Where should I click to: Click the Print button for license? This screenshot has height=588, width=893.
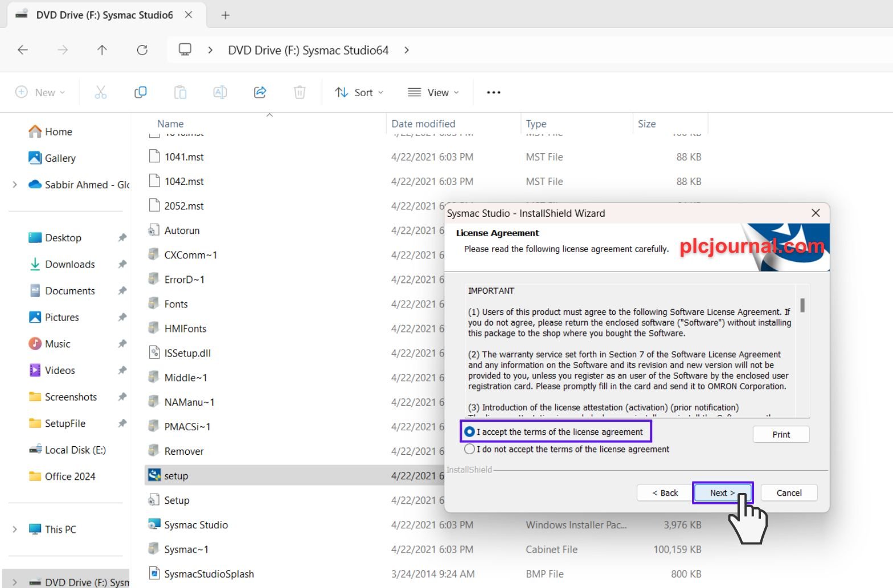tap(781, 434)
